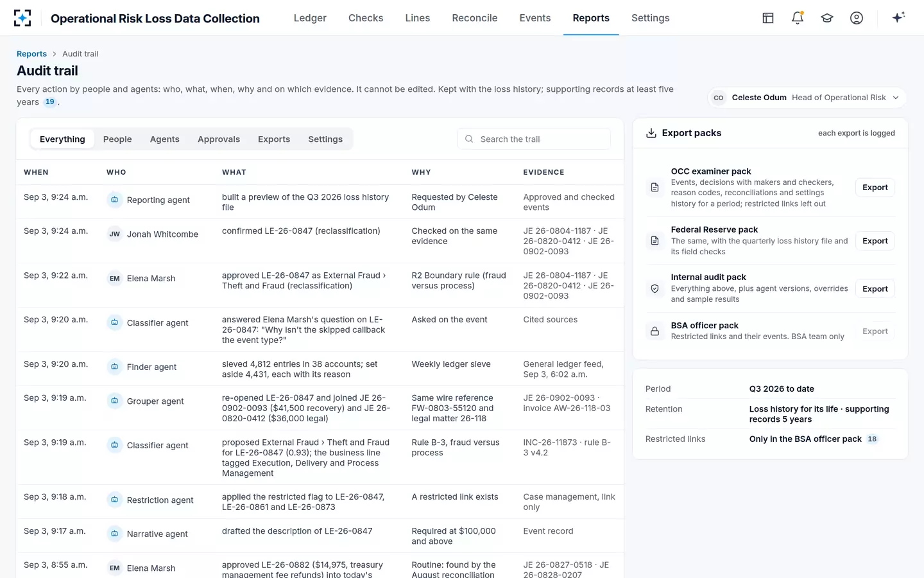Filter trail to Agents
This screenshot has height=578, width=924.
tap(165, 139)
